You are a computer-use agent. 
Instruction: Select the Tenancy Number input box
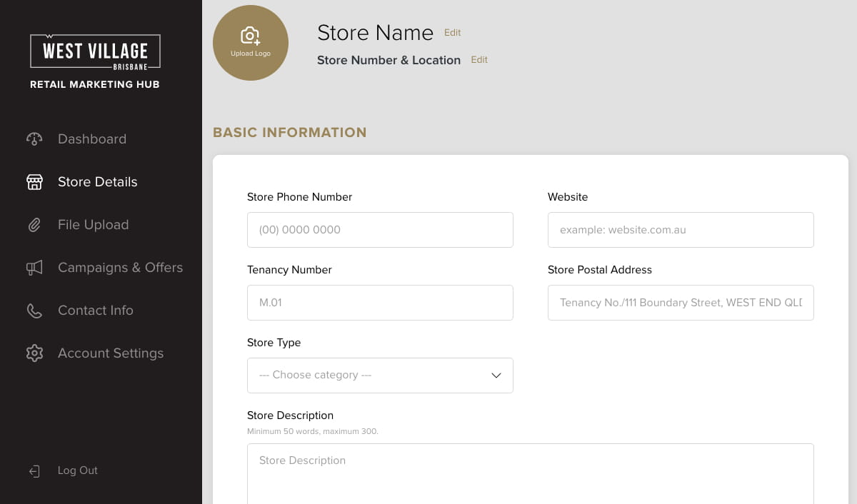pyautogui.click(x=380, y=303)
